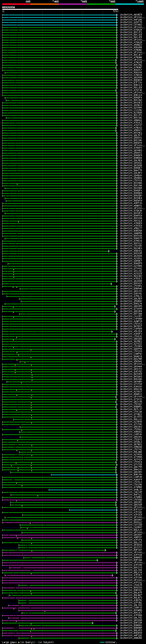Select hit UniRef100_A7QT36
The height and width of the screenshot is (644, 146).
pyautogui.click(x=131, y=90)
